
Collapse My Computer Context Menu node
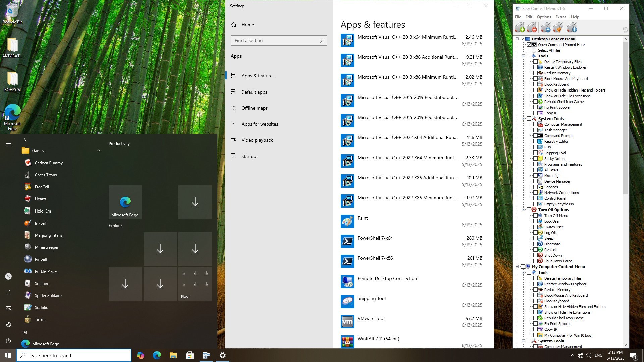point(517,267)
